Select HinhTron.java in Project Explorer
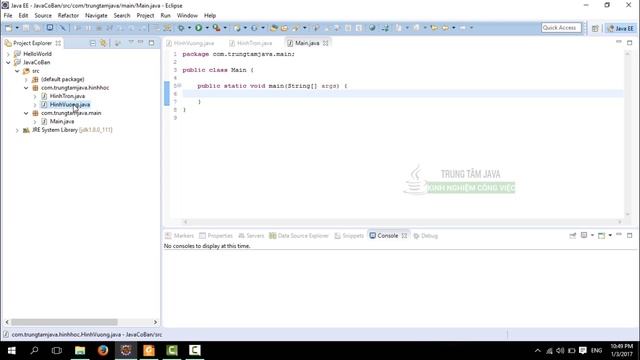 tap(67, 96)
